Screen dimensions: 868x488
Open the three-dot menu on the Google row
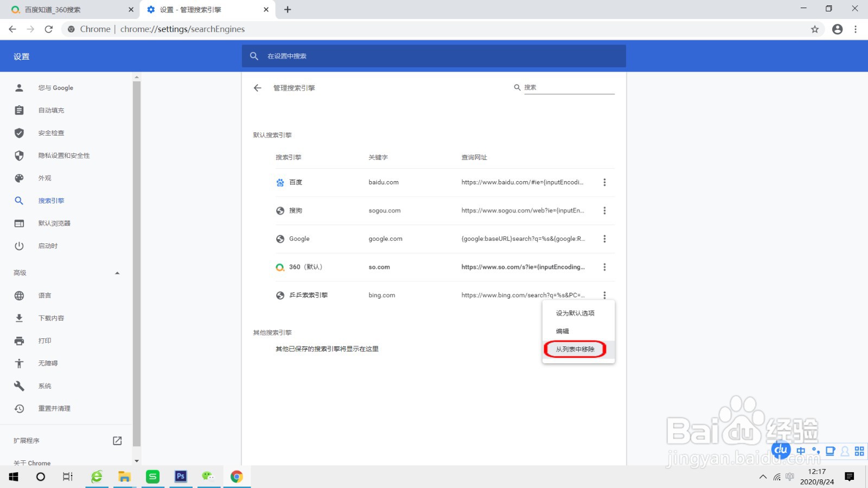point(605,239)
